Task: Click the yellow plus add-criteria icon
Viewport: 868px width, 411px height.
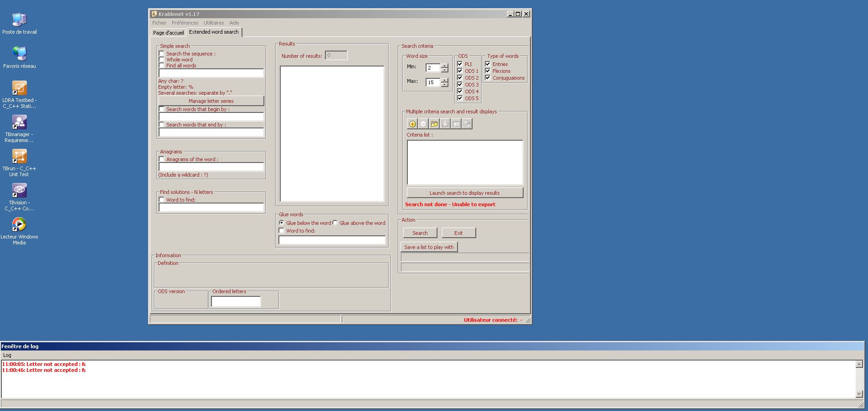Action: 412,124
